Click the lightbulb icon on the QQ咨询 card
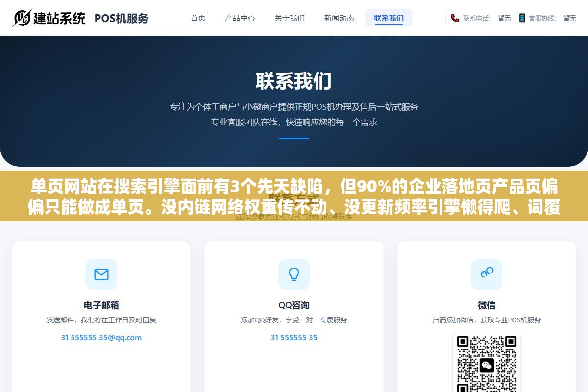The width and height of the screenshot is (588, 392). pyautogui.click(x=294, y=274)
